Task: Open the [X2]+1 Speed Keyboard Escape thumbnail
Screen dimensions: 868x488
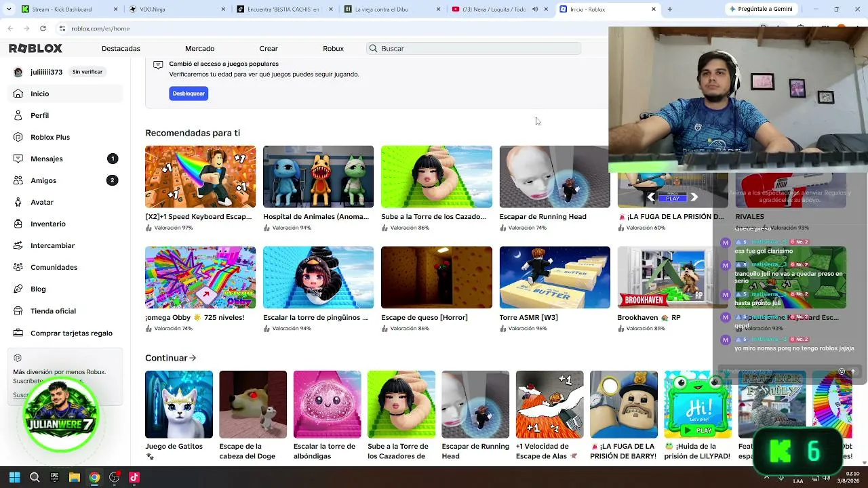Action: (x=200, y=177)
